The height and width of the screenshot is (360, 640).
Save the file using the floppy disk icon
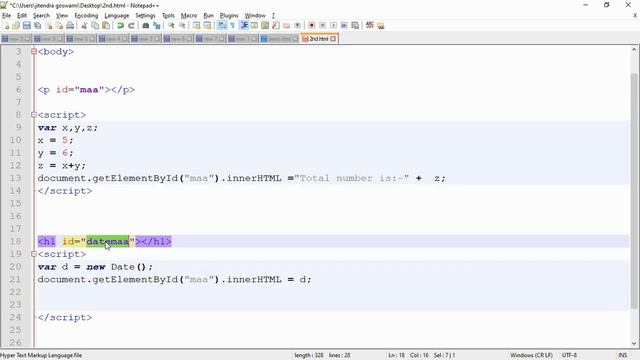click(27, 26)
